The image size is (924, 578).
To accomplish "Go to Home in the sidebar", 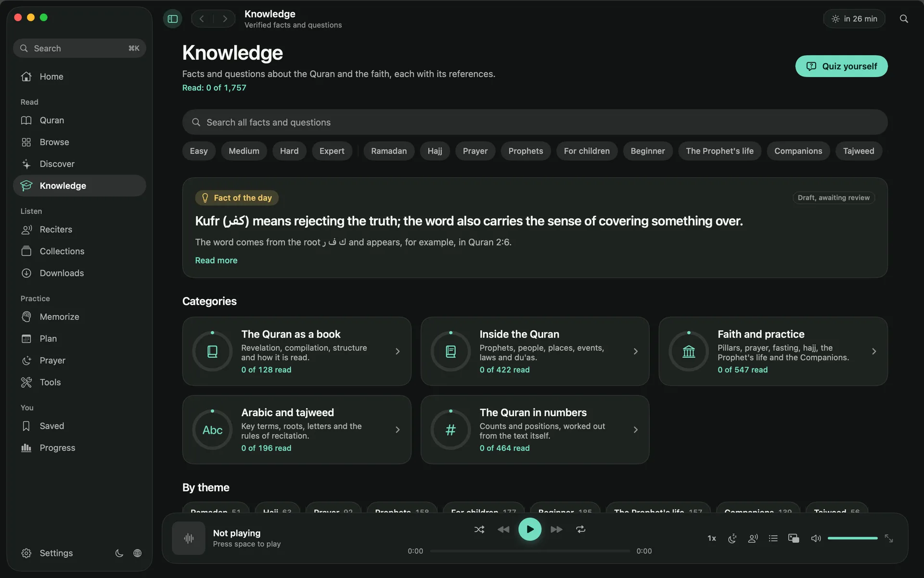I will (x=79, y=77).
